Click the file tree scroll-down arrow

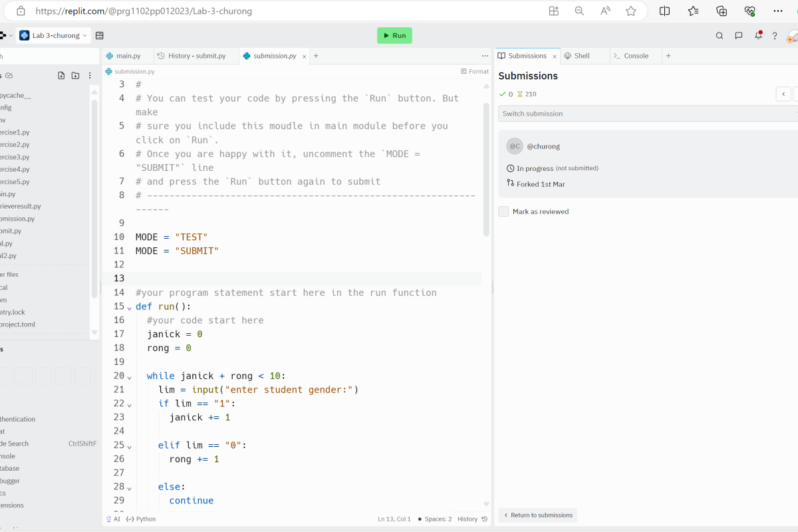click(94, 332)
